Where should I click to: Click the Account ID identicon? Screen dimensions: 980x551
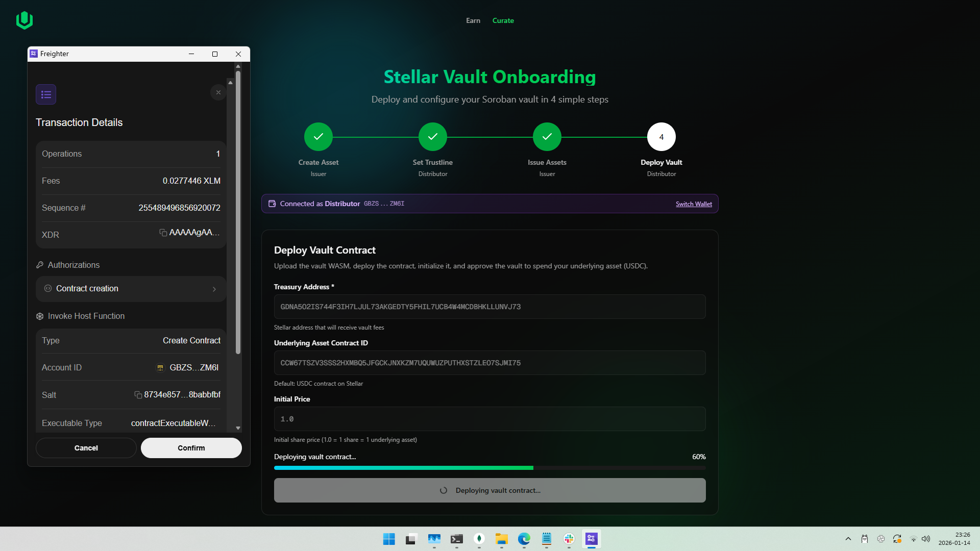click(x=160, y=367)
